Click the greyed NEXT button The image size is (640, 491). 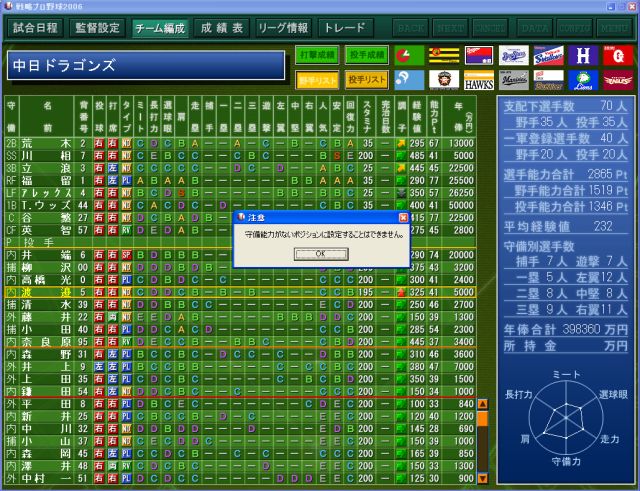[x=451, y=28]
